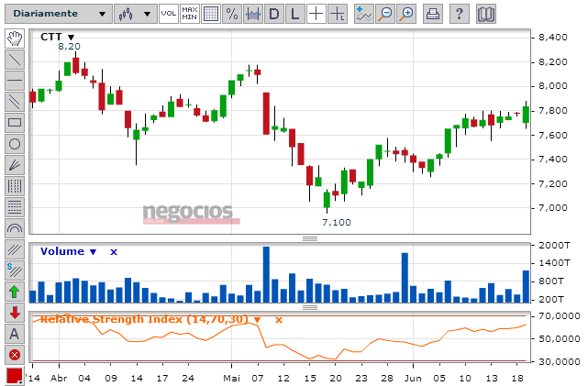The height and width of the screenshot is (386, 588).
Task: Open help with question mark icon
Action: tap(459, 14)
